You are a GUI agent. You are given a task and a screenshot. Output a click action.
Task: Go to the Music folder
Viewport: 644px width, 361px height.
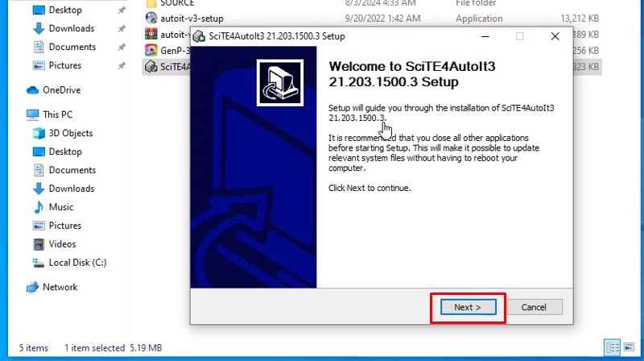61,207
